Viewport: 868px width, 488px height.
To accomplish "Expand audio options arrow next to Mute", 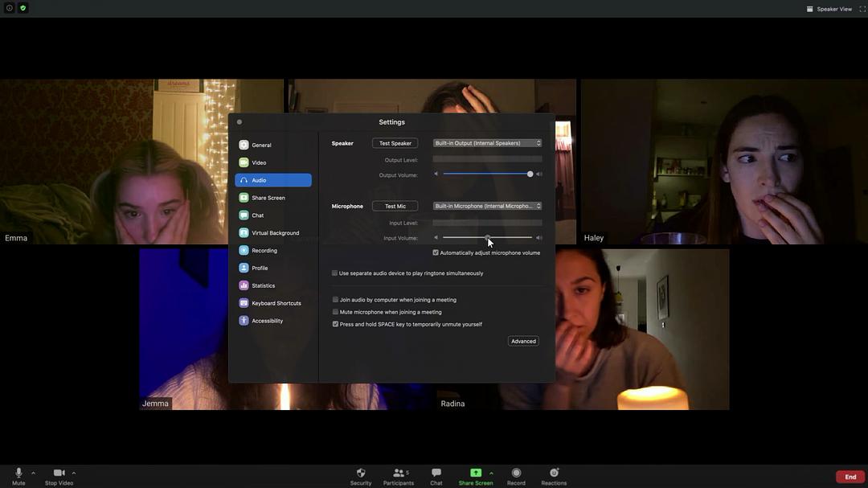I will pyautogui.click(x=33, y=474).
